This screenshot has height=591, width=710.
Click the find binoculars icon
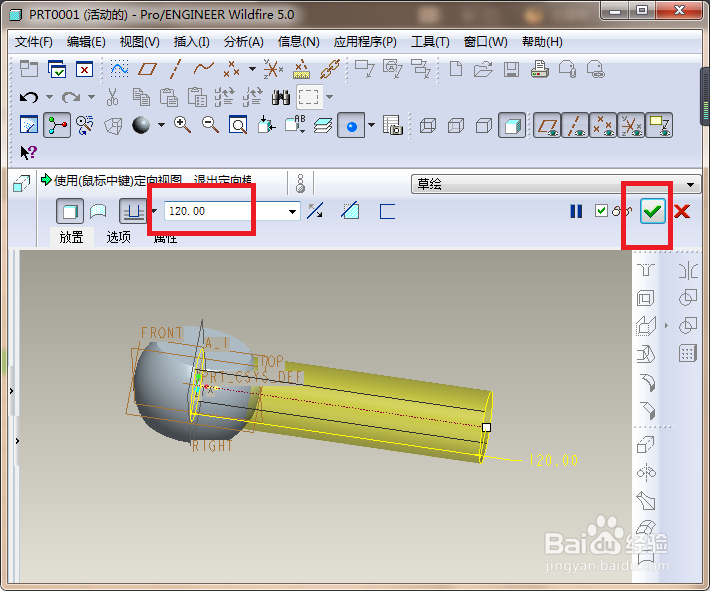point(281,97)
